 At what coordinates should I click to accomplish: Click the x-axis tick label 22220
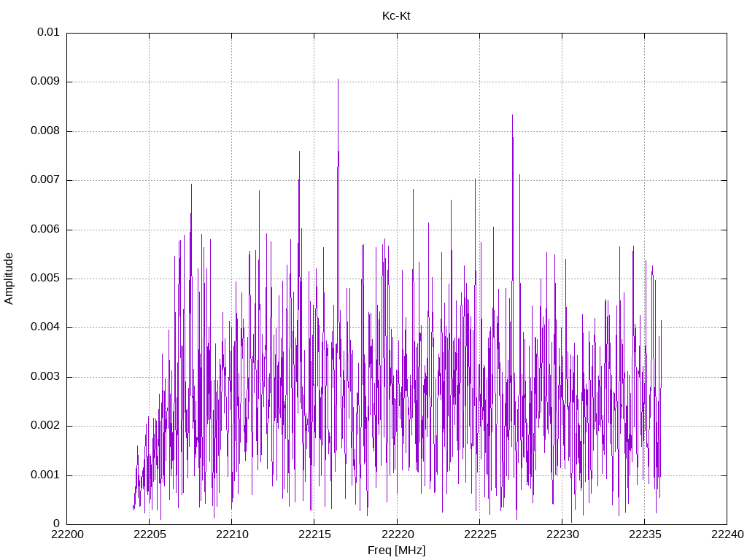click(x=397, y=534)
